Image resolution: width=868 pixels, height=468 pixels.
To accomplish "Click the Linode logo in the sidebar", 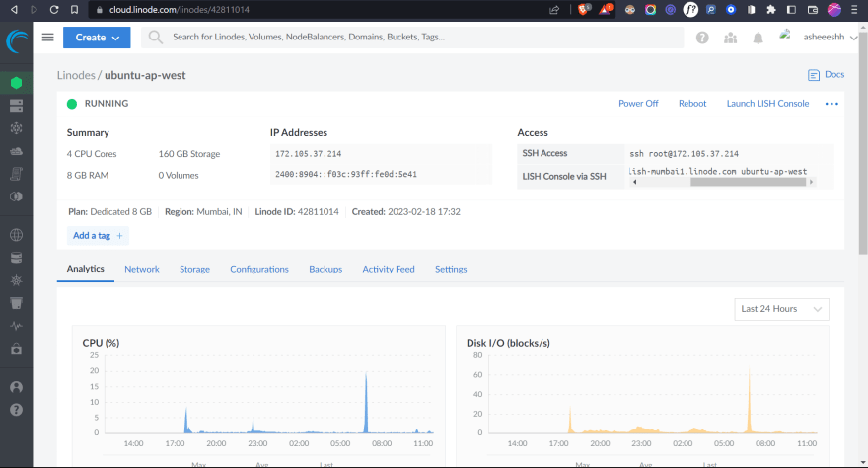I will coord(17,41).
